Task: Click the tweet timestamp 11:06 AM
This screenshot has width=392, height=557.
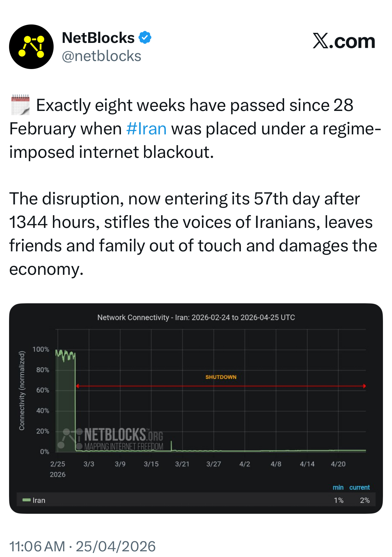Action: point(37,546)
